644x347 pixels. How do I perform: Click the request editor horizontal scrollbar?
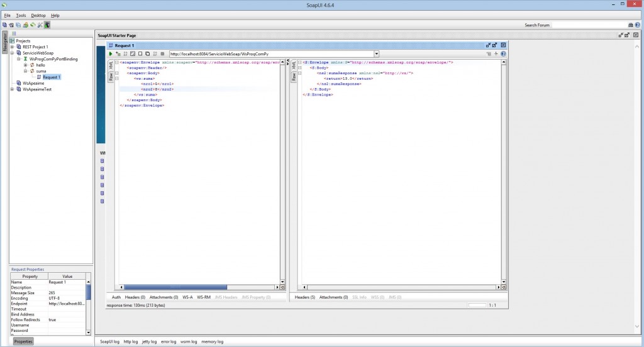tap(176, 287)
